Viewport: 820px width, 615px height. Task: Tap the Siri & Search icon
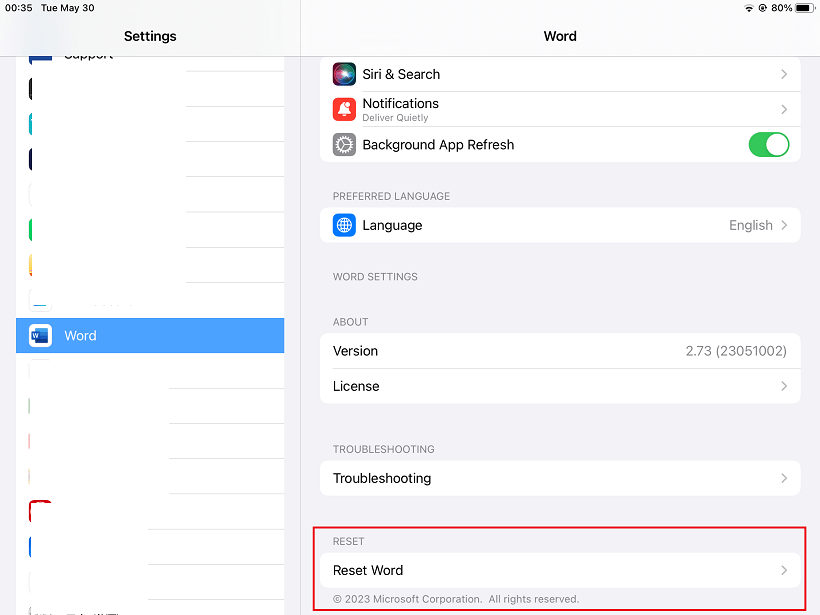pos(344,74)
